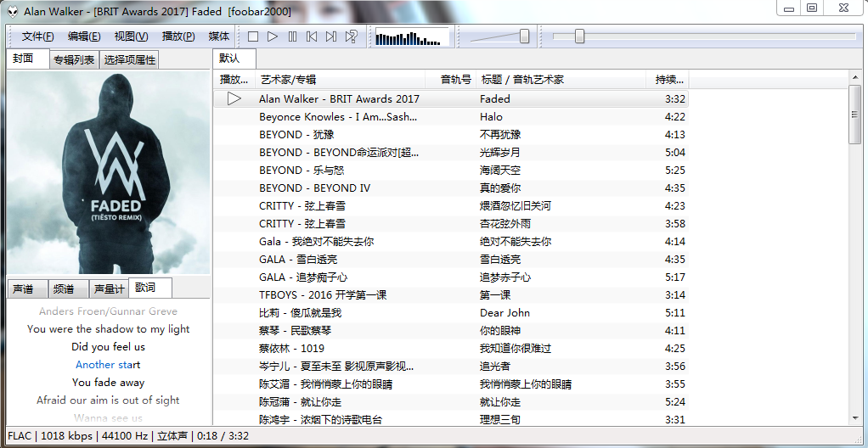
Task: Switch to the 声谱 tab
Action: (x=28, y=289)
